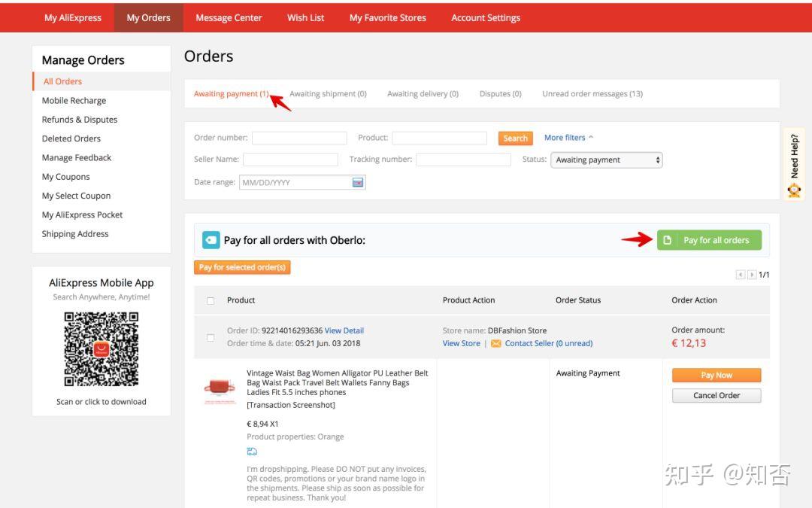812x508 pixels.
Task: Click into the Seller Name field
Action: point(290,160)
